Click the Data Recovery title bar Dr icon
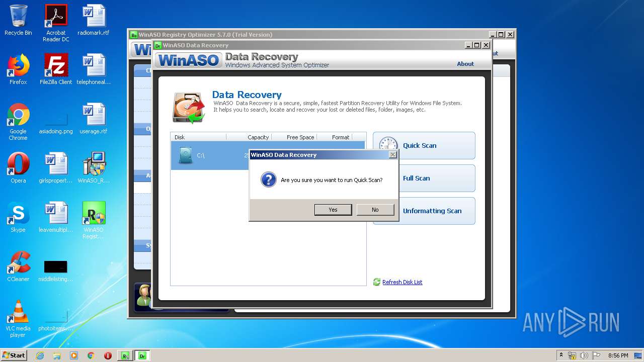Screen dimensions: 644x362 click(158, 45)
